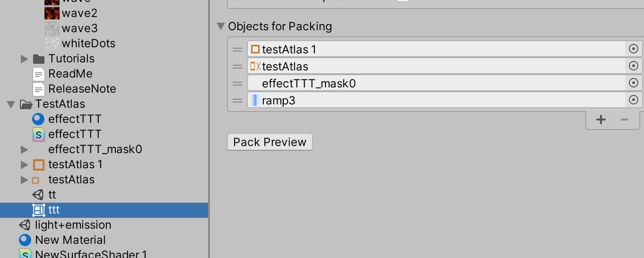Expand the testAtlas 1 asset arrow
644x258 pixels.
click(x=25, y=165)
